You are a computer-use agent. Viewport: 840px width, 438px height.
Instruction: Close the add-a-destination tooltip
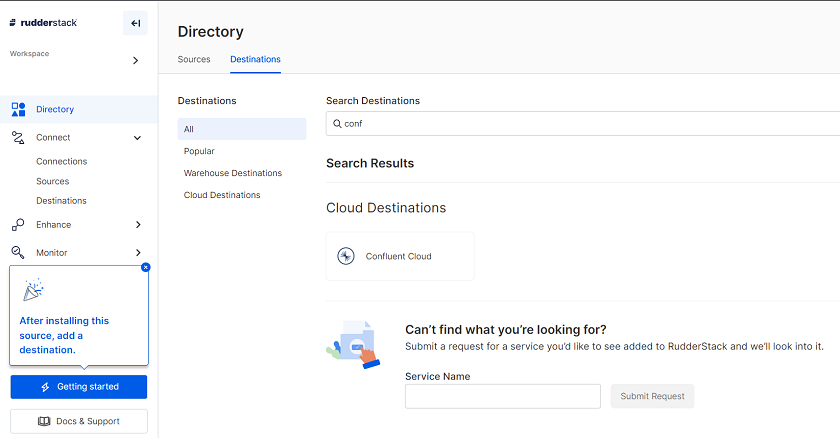tap(146, 267)
